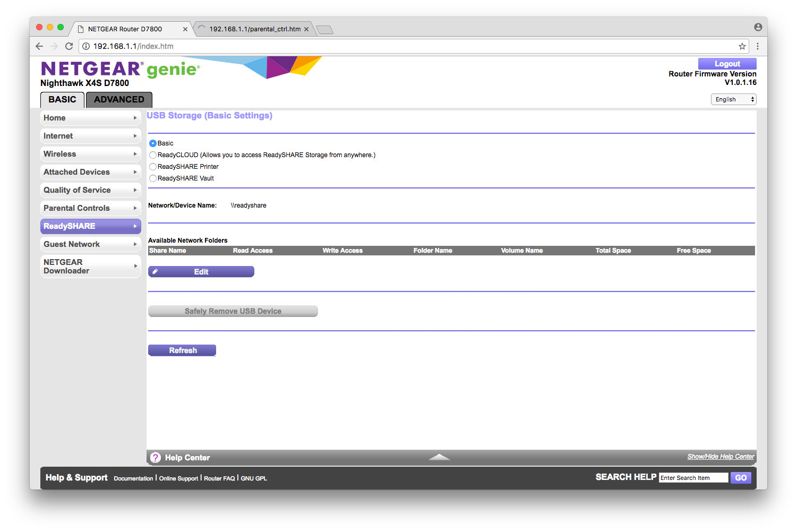797x532 pixels.
Task: Open the GNU GPL link
Action: tap(254, 478)
